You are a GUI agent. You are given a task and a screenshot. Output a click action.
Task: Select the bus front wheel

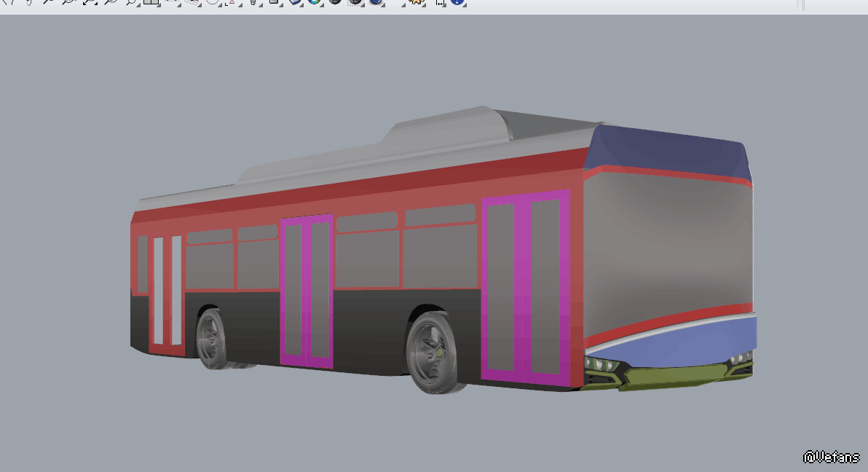click(435, 353)
